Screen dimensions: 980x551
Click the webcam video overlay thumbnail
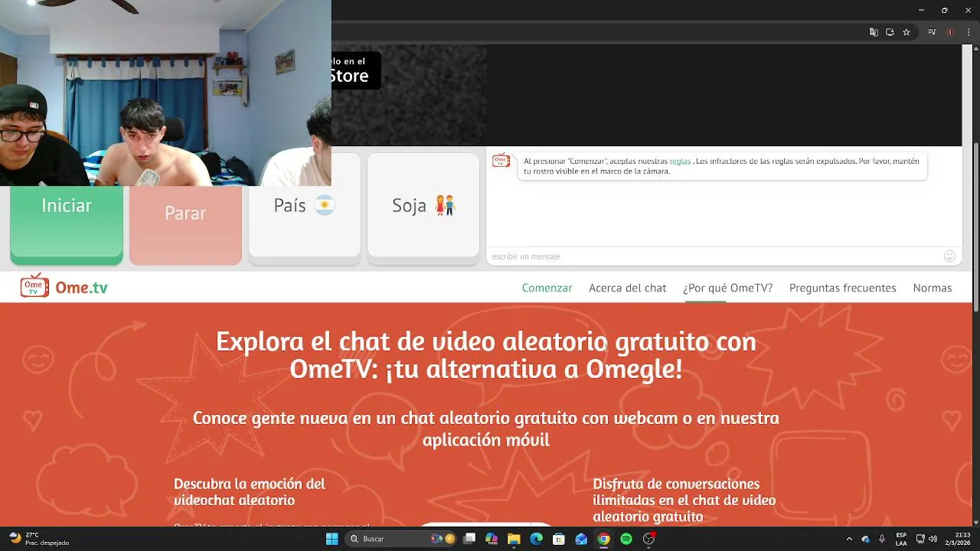pos(165,93)
